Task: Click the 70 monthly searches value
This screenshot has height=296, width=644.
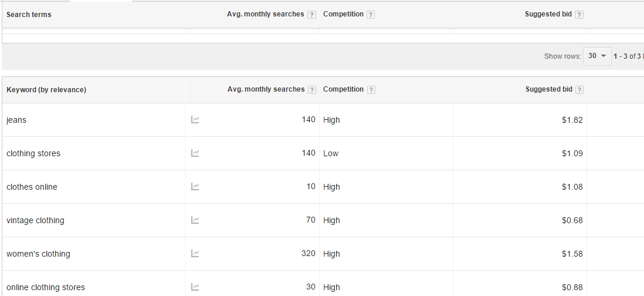Action: coord(311,220)
